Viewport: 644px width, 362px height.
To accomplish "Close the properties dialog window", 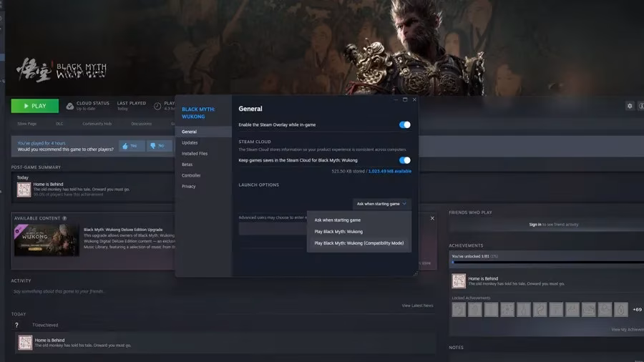I will click(x=414, y=99).
